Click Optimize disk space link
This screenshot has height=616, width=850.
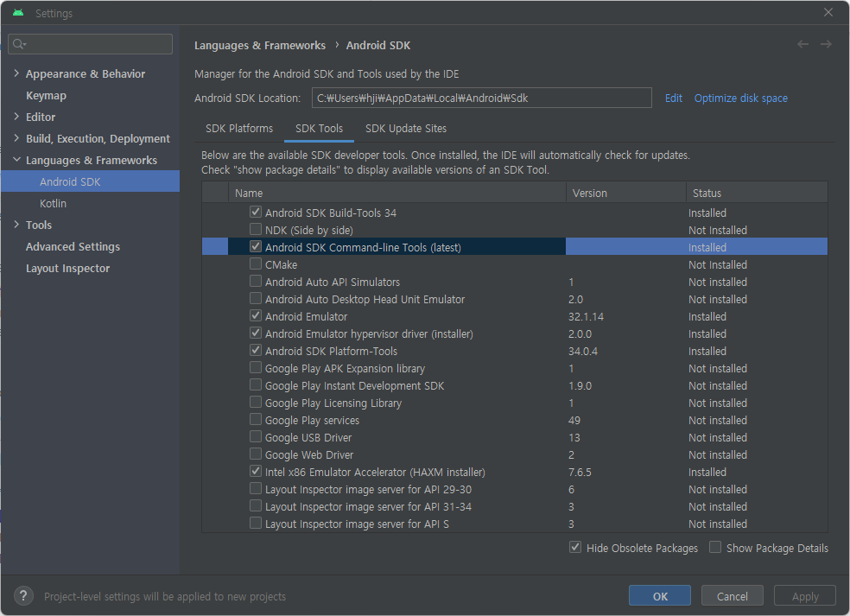(741, 98)
